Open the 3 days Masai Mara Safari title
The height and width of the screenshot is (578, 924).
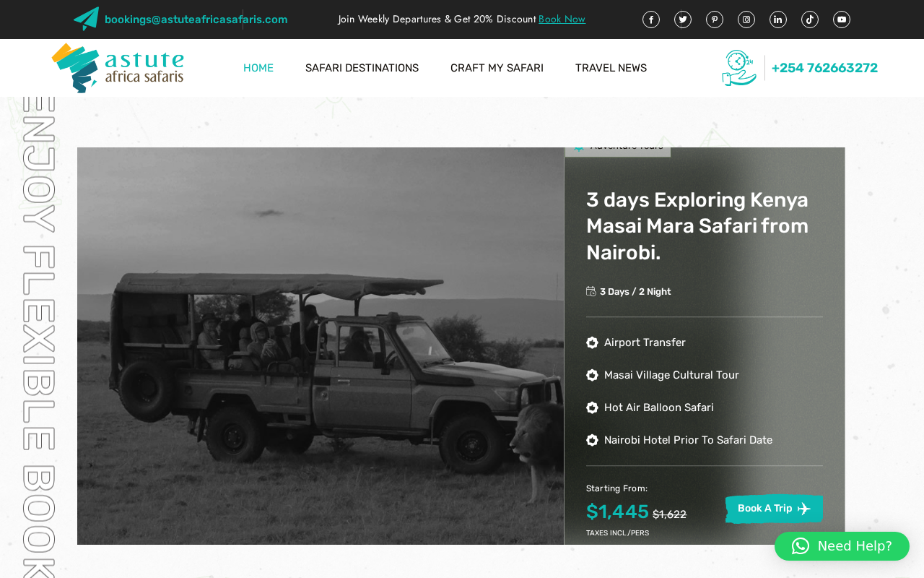697,226
